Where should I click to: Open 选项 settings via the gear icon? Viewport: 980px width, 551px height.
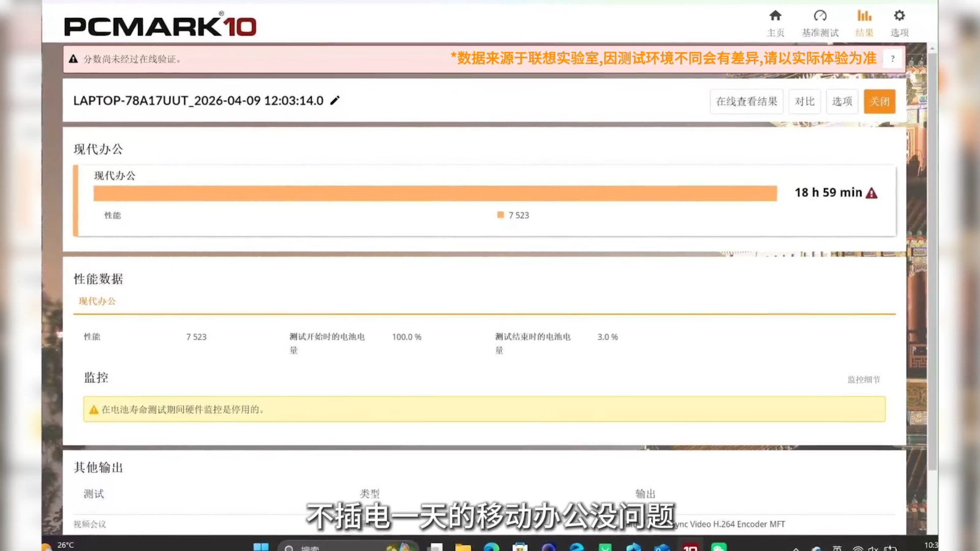tap(899, 23)
